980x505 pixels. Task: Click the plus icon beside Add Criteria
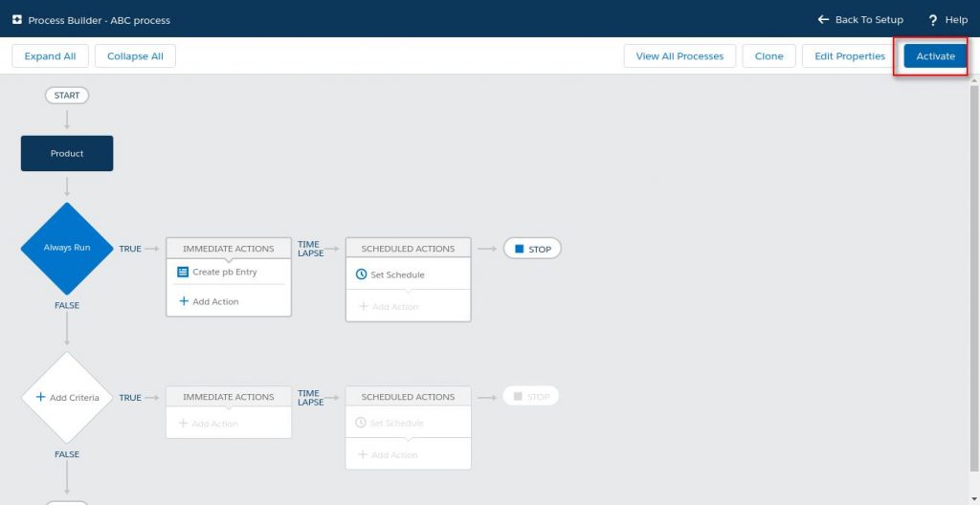(40, 397)
